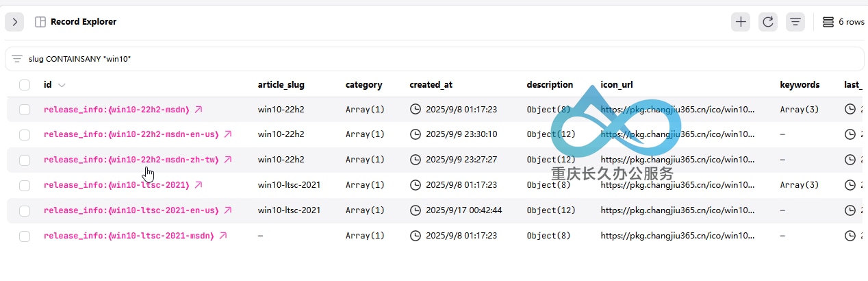Image resolution: width=868 pixels, height=281 pixels.
Task: Open record release_info:win10-22h2-msdn-en-us
Action: click(131, 135)
